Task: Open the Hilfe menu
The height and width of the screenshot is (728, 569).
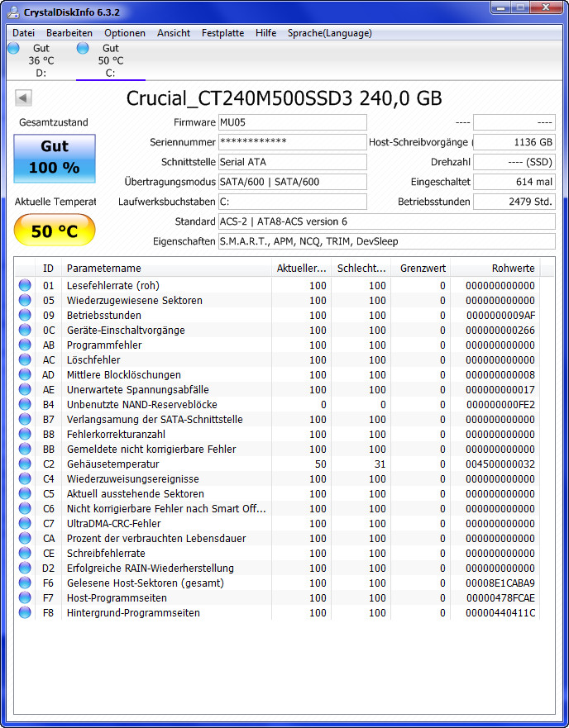Action: [266, 33]
